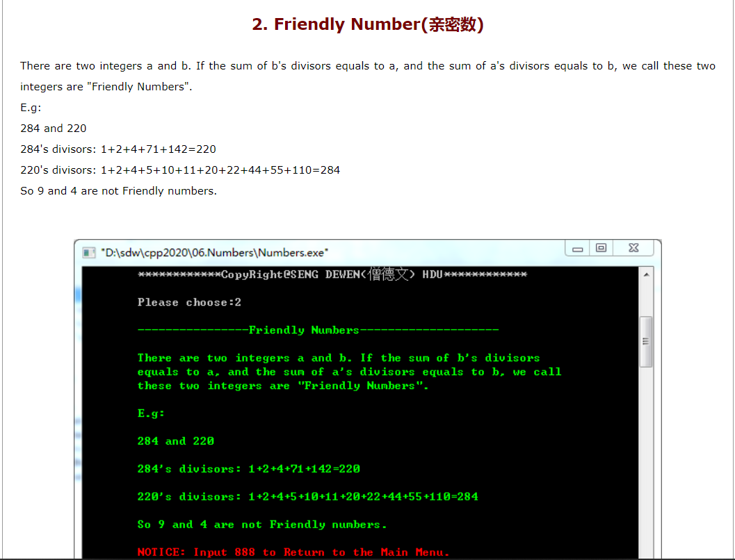Click the console vertical scrollbar thumb

646,342
